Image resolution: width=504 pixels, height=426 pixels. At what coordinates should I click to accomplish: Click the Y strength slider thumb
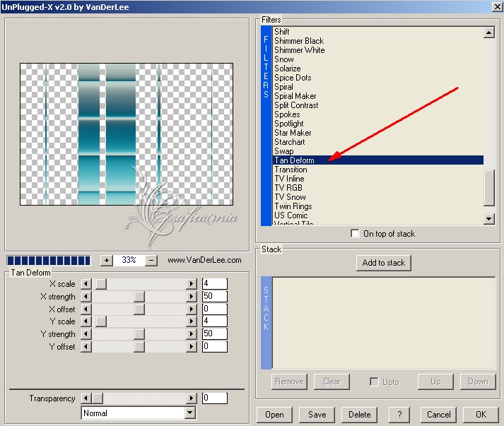(139, 334)
